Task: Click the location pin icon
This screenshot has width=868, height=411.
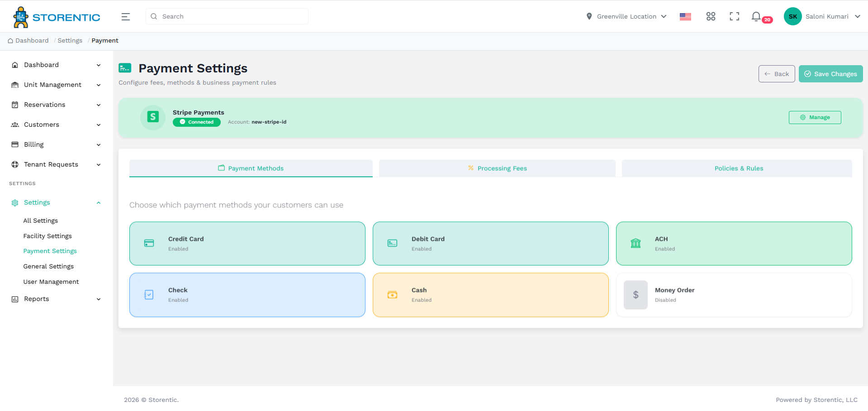Action: point(589,16)
